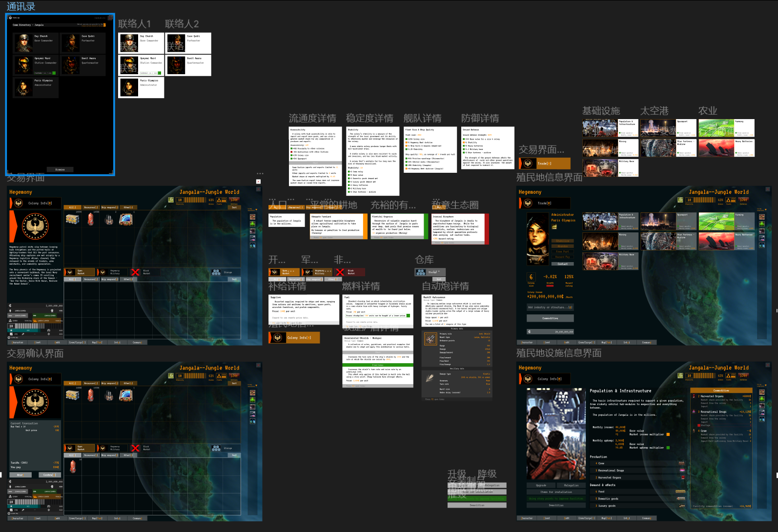Select supplies crate icon in 交易界面 cargo
The width and height of the screenshot is (778, 532).
pos(73,219)
